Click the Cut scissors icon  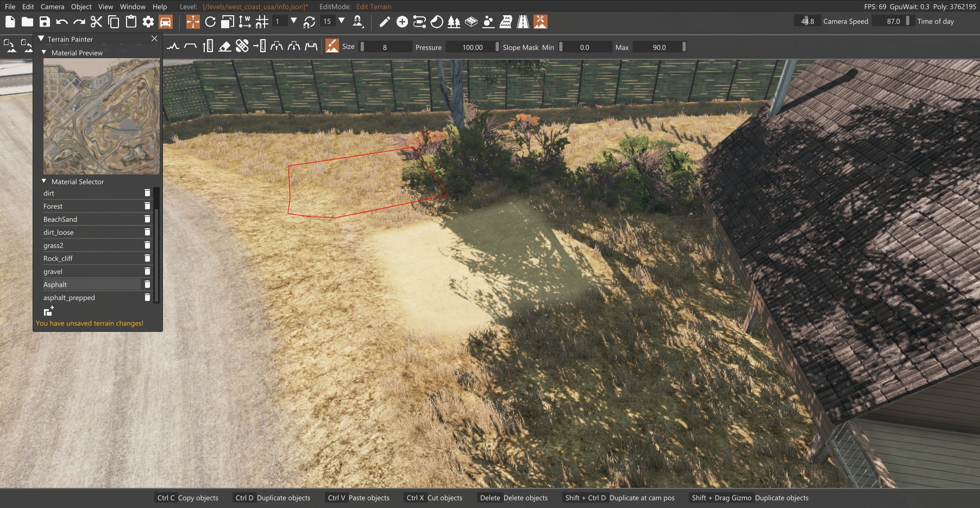(x=96, y=22)
